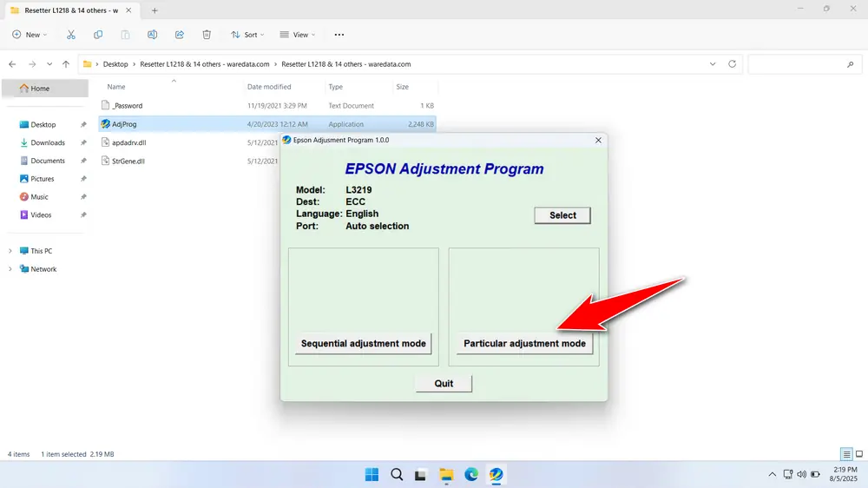Refresh the current folder
This screenshot has height=488, width=868.
click(732, 64)
